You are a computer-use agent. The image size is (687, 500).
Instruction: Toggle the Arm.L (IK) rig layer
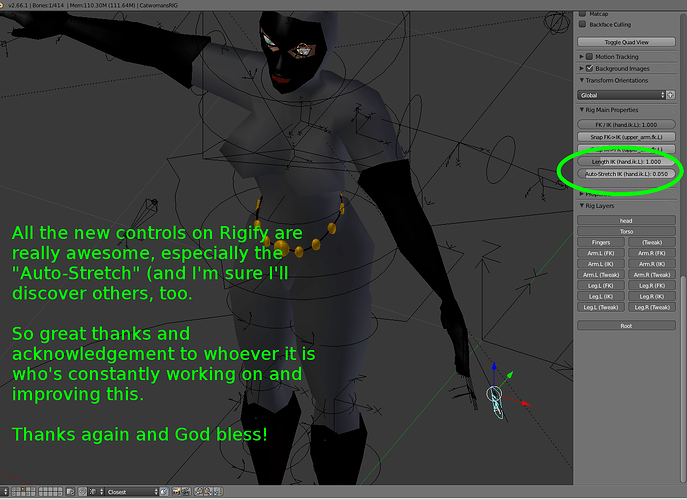pyautogui.click(x=601, y=264)
